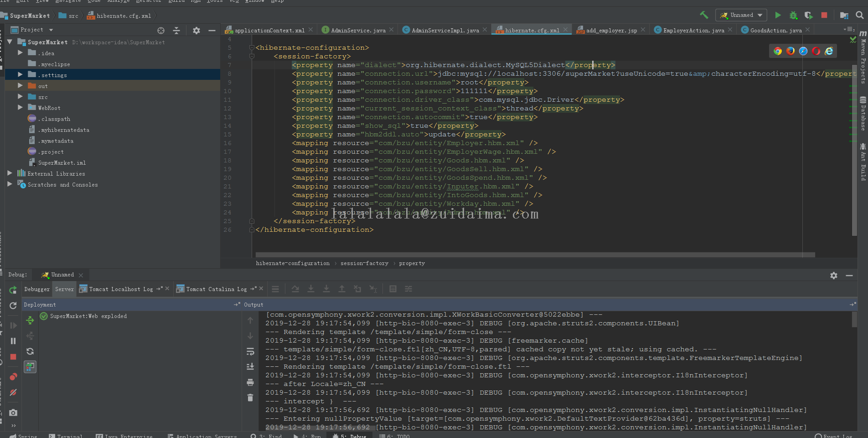Click hibernate-configuration breadcrumb
The height and width of the screenshot is (438, 868).
point(293,263)
